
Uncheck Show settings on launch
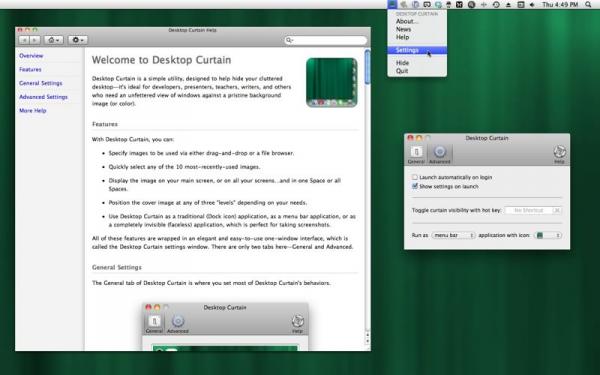pyautogui.click(x=415, y=186)
